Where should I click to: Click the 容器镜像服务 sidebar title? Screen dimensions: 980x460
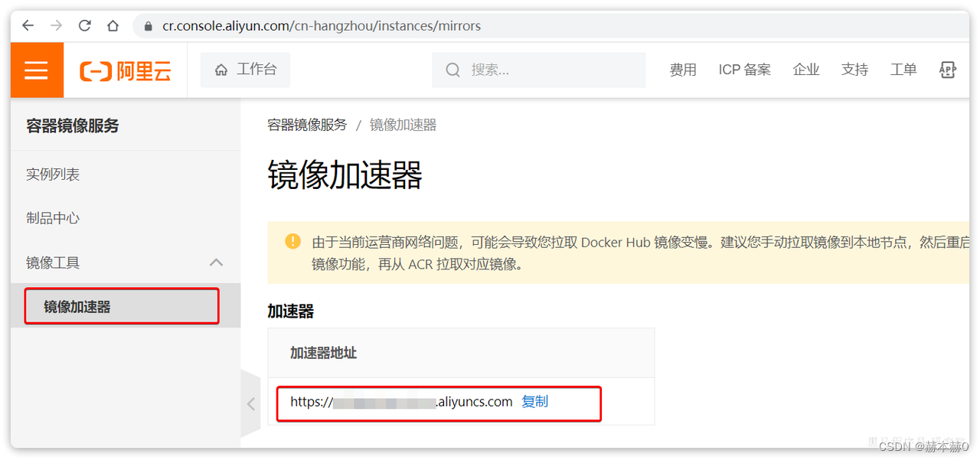pos(73,126)
